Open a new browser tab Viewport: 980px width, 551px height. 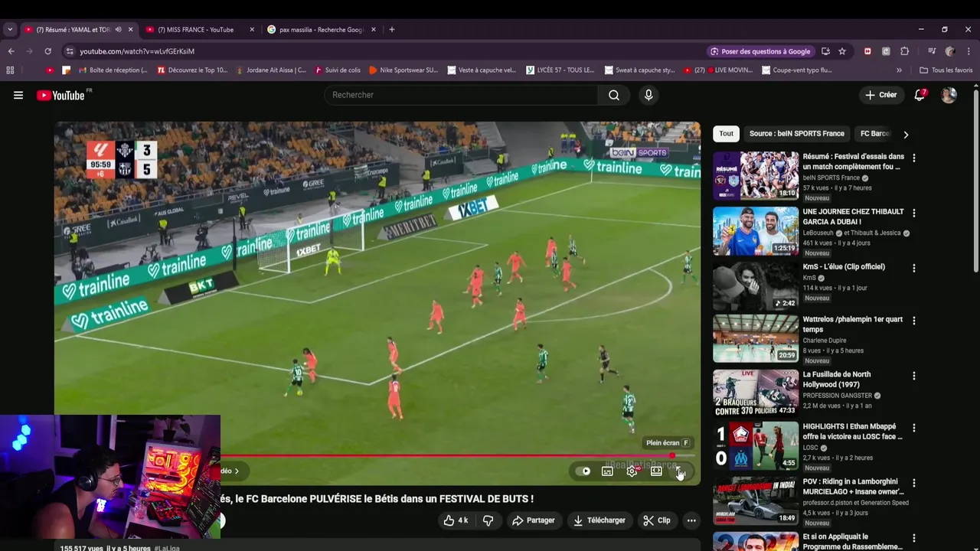coord(392,30)
